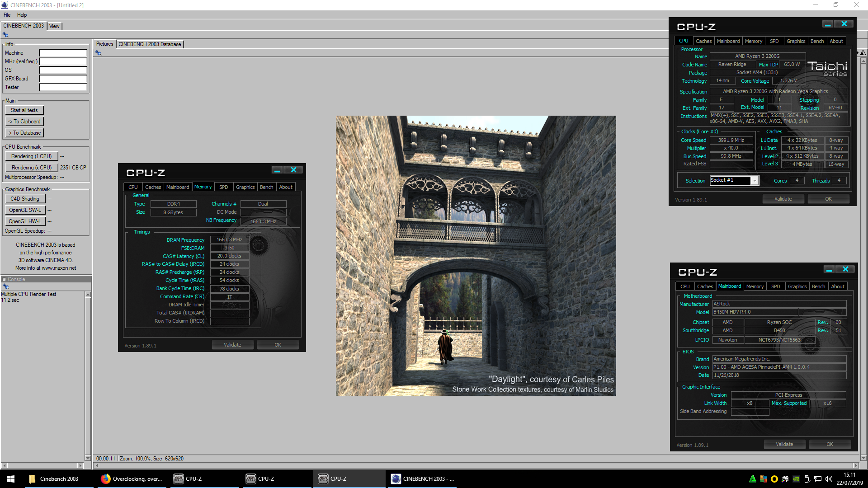Click the DRAM Frequency value 1663.3 MHz
868x488 pixels.
coord(229,240)
